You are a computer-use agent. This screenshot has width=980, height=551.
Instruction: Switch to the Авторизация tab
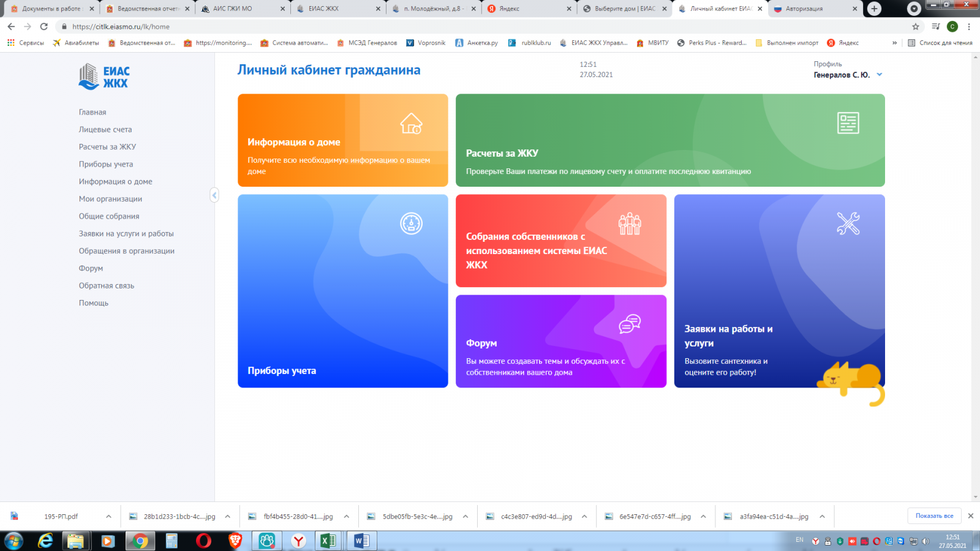click(815, 9)
